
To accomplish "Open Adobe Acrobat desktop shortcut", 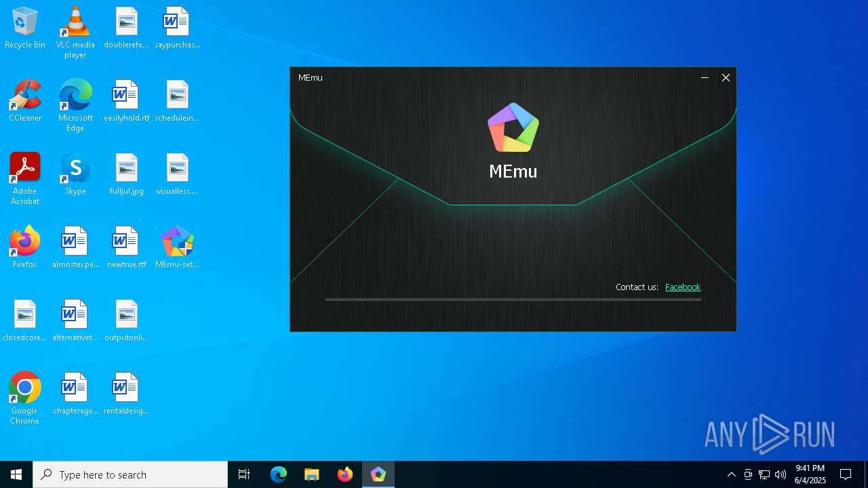I will click(x=25, y=179).
